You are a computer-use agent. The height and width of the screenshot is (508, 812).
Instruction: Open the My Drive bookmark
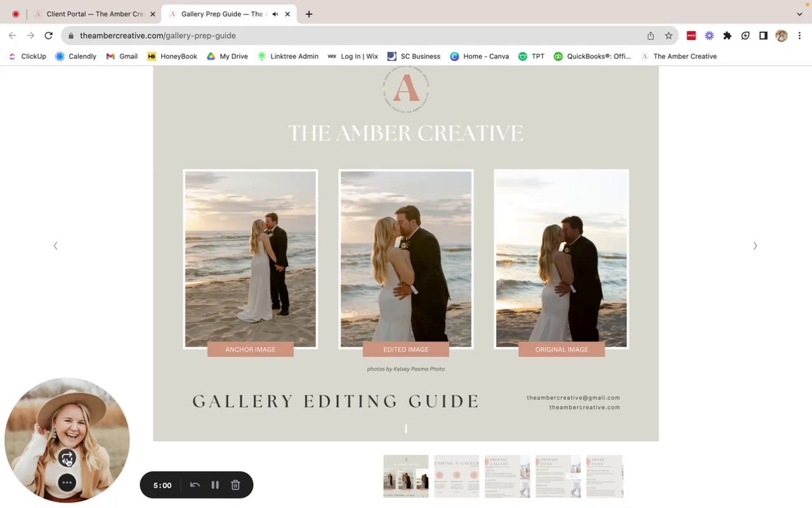tap(227, 57)
